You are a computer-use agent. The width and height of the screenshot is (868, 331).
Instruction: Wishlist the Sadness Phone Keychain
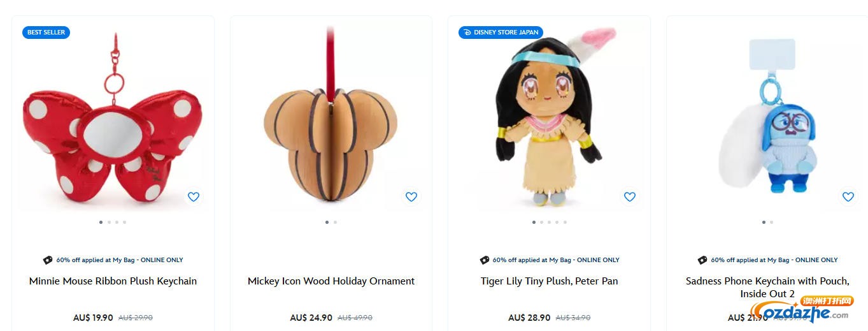point(848,196)
